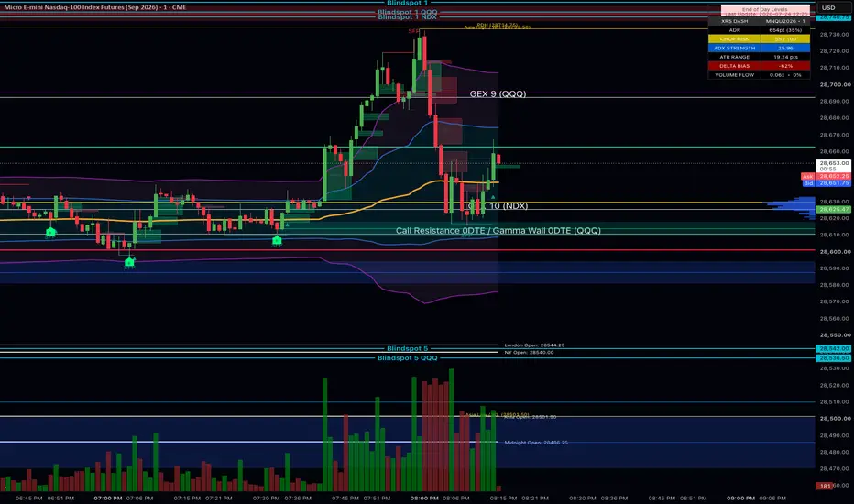Click the green SFP marker below the 28,600 red line
Image resolution: width=854 pixels, height=504 pixels.
[129, 264]
